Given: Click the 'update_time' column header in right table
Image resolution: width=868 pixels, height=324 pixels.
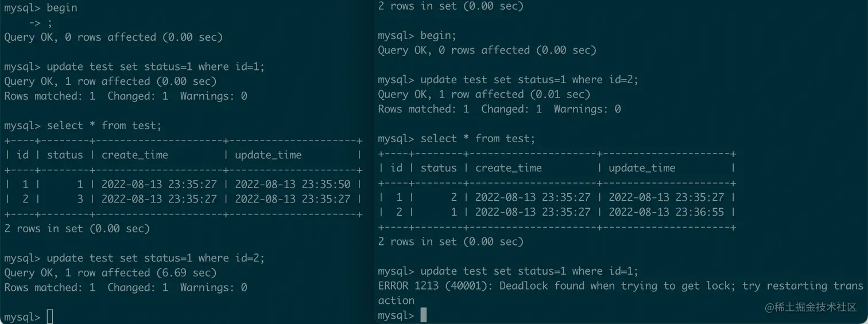Looking at the screenshot, I should click(642, 168).
